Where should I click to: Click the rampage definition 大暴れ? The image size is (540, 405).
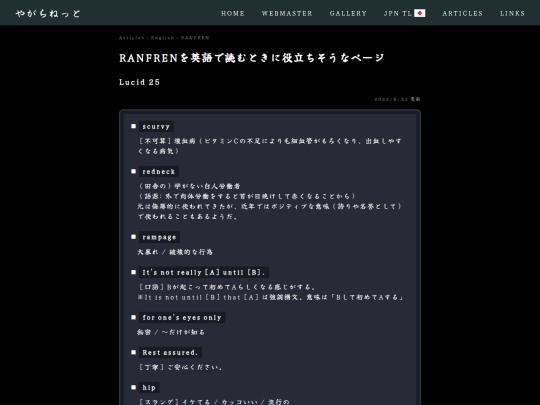(x=175, y=252)
